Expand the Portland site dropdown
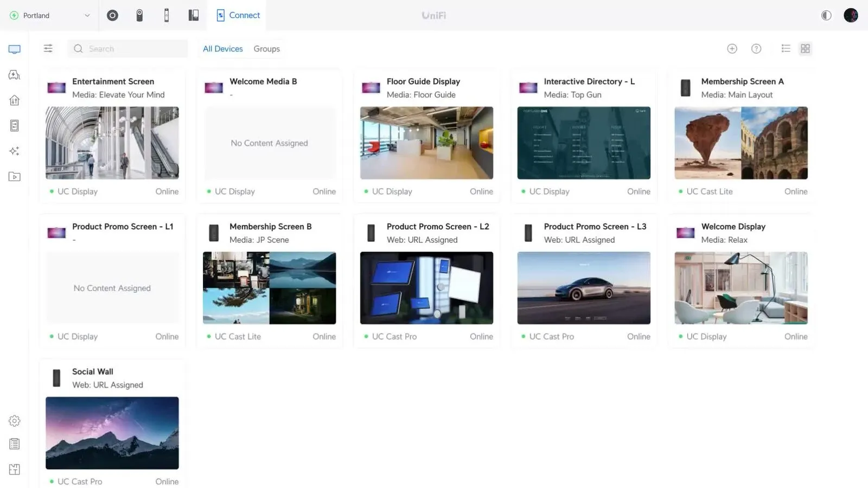This screenshot has height=488, width=868. pyautogui.click(x=49, y=15)
